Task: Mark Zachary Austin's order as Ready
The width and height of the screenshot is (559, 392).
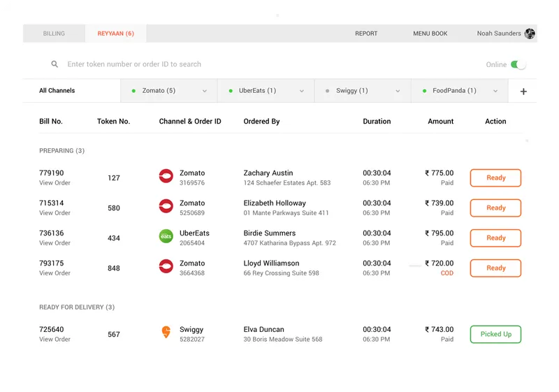Action: point(495,177)
